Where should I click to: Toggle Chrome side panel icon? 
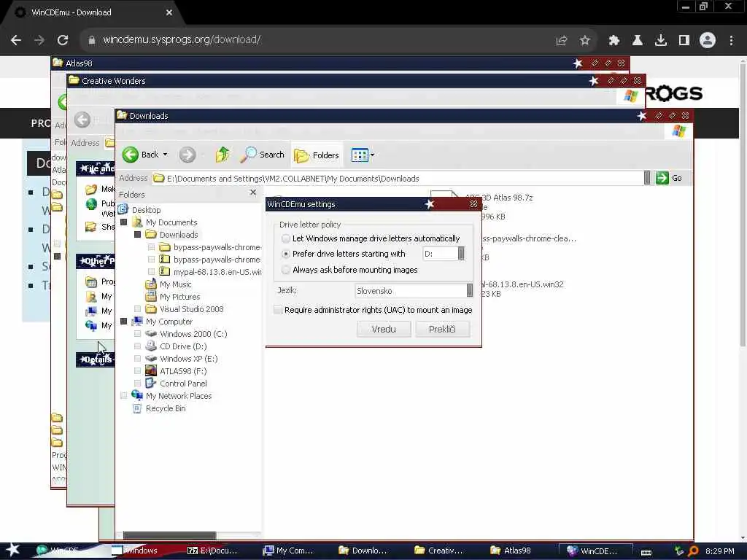[684, 41]
